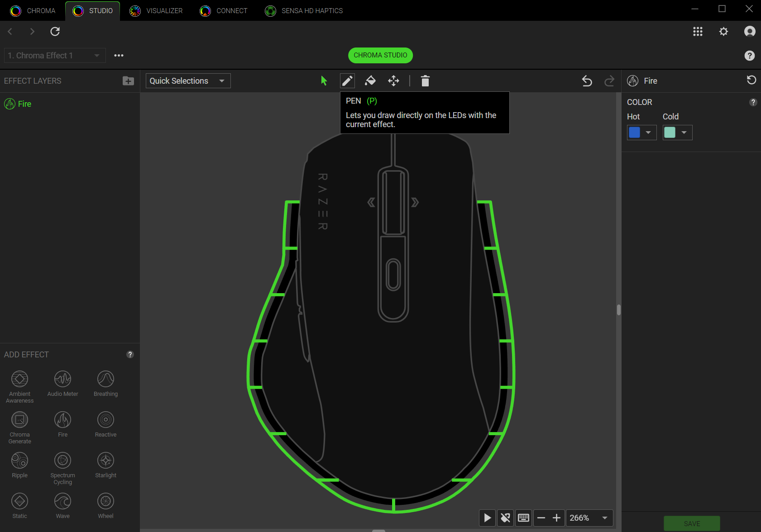Image resolution: width=761 pixels, height=532 pixels.
Task: Add the Chroma Generate effect
Action: (19, 427)
